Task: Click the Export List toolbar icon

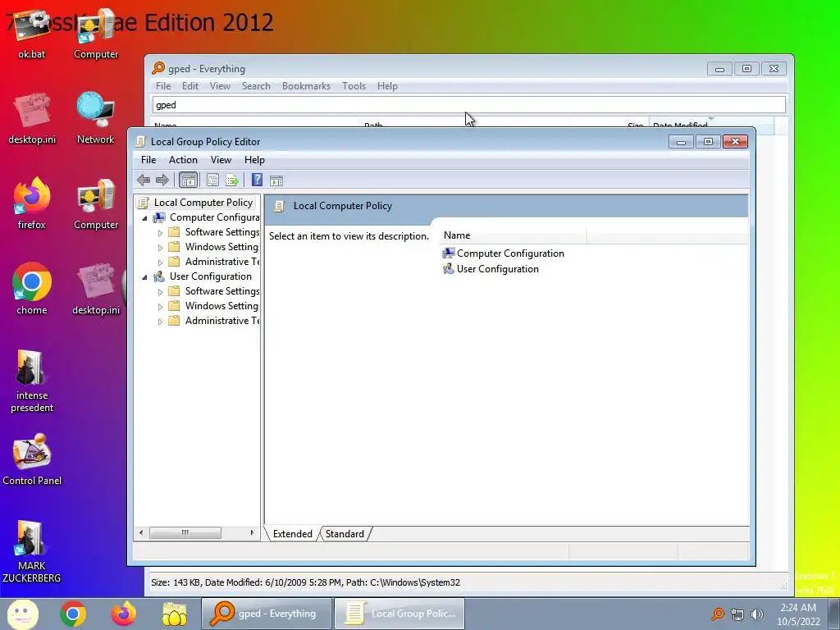Action: [x=232, y=180]
